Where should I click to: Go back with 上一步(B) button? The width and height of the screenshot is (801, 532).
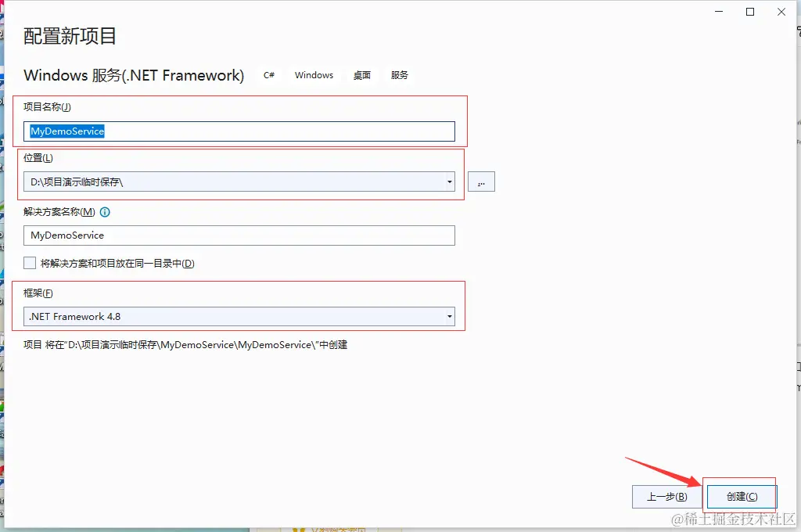pyautogui.click(x=666, y=496)
